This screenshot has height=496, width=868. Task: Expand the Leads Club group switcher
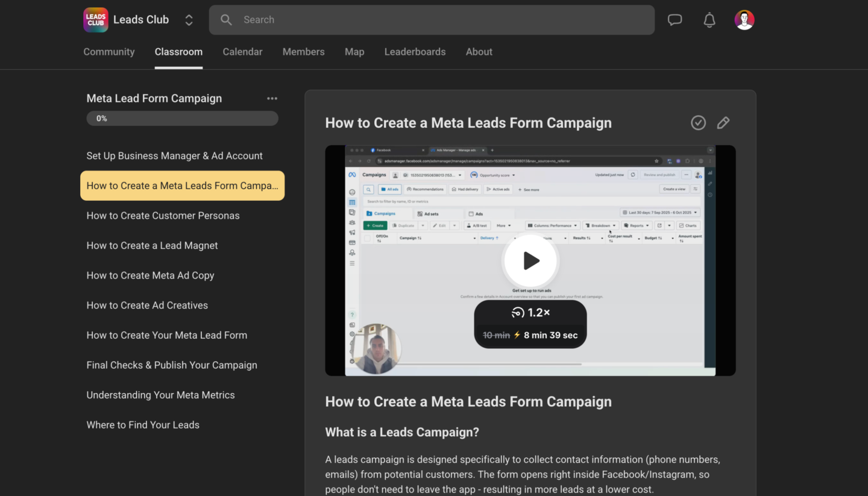pos(189,20)
